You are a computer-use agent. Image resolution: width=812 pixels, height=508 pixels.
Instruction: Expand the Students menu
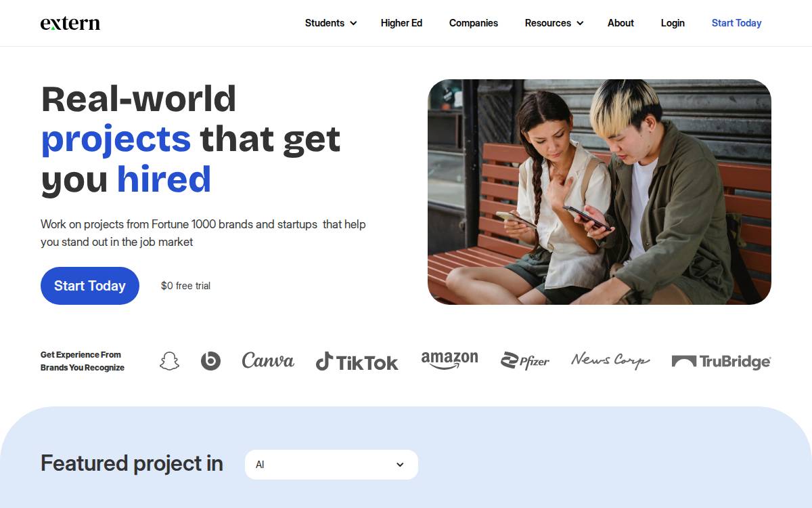tap(331, 23)
